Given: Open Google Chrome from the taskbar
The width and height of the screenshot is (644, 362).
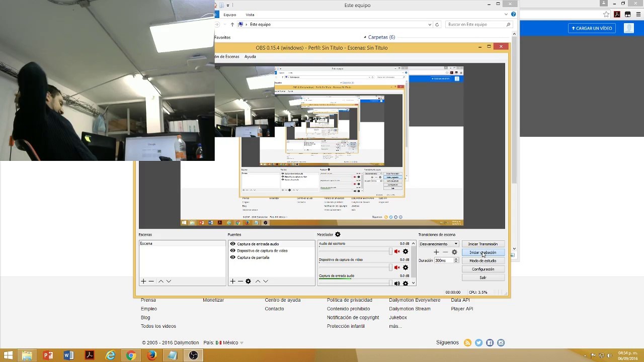Looking at the screenshot, I should [131, 355].
